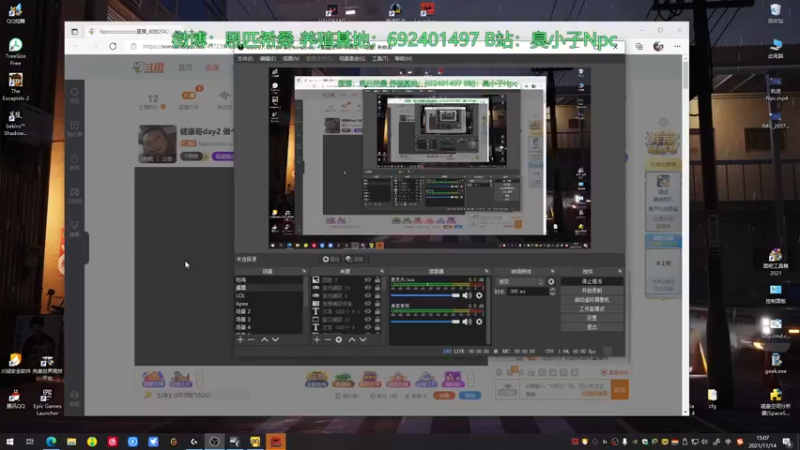
Task: Mute the 桌面音频 speaker icon
Action: [467, 322]
